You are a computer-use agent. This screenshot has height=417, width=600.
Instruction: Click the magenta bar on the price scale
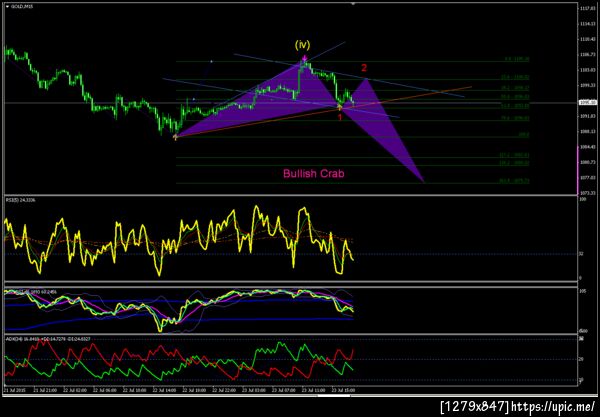(578, 169)
